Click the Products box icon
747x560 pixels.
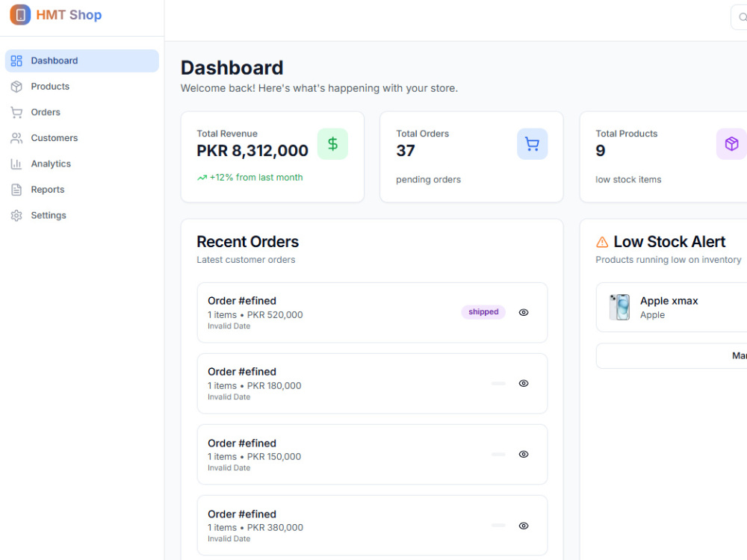(16, 87)
